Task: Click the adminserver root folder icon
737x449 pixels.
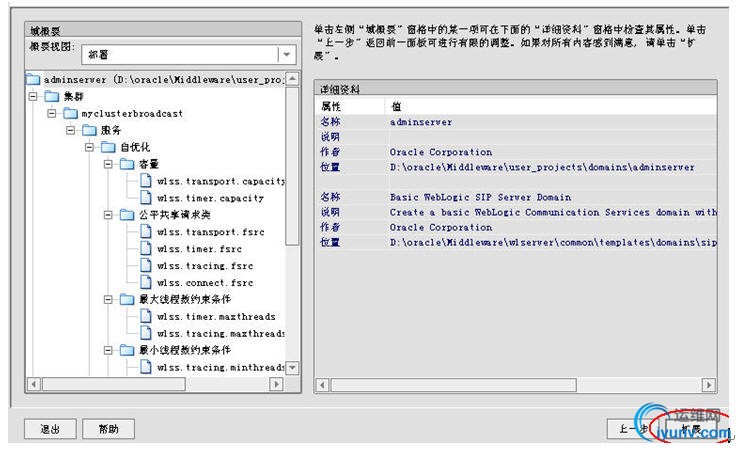Action: pos(33,79)
